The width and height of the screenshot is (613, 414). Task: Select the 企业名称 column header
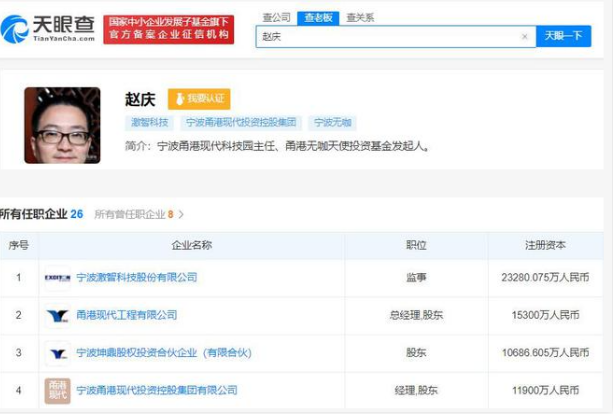192,246
